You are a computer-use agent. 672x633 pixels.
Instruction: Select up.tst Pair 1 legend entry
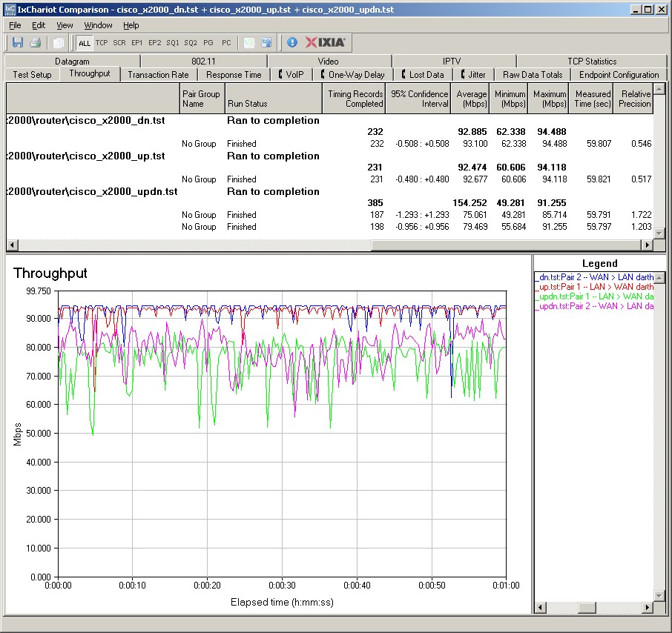[594, 287]
